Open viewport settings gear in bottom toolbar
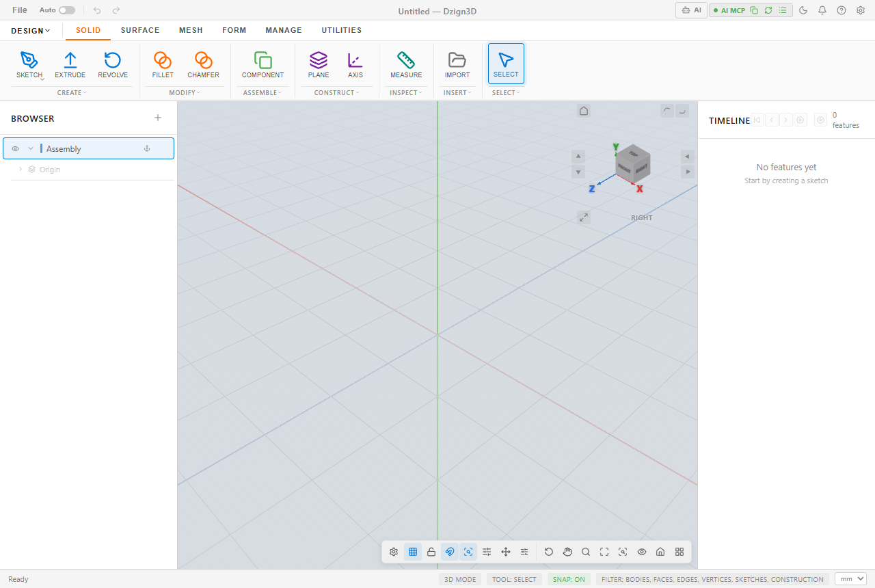875x588 pixels. (394, 552)
